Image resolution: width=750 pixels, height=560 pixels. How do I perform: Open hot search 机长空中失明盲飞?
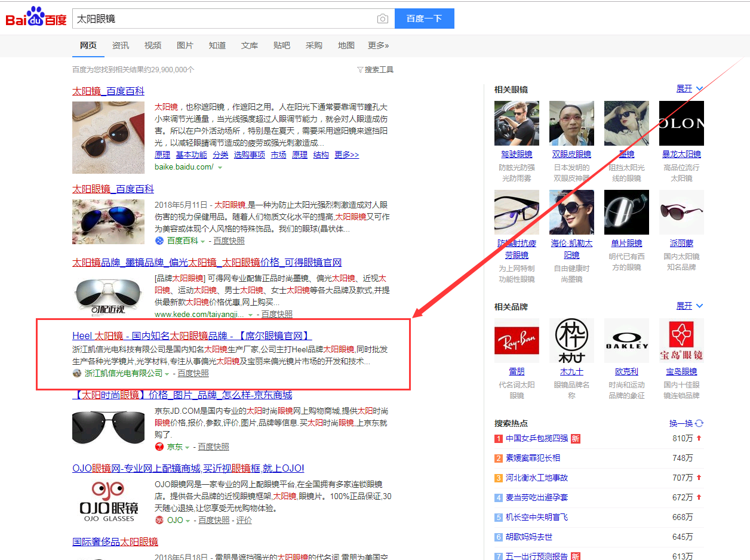coord(537,518)
